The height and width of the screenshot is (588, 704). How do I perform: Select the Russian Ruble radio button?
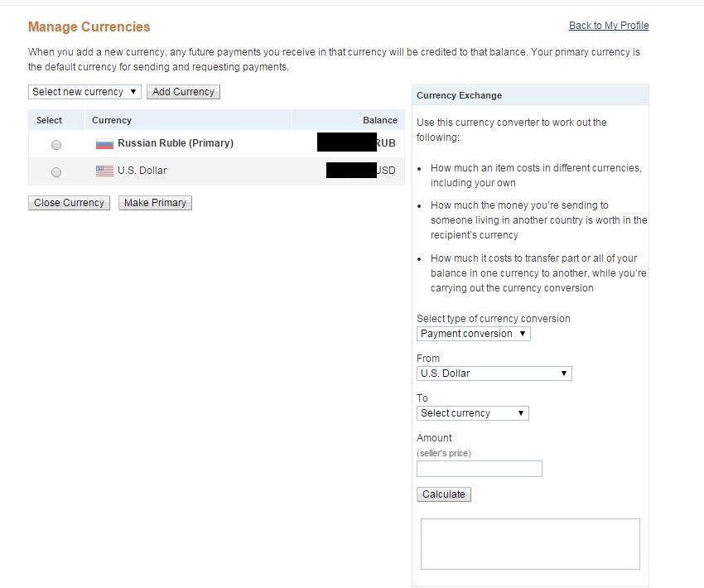click(56, 145)
